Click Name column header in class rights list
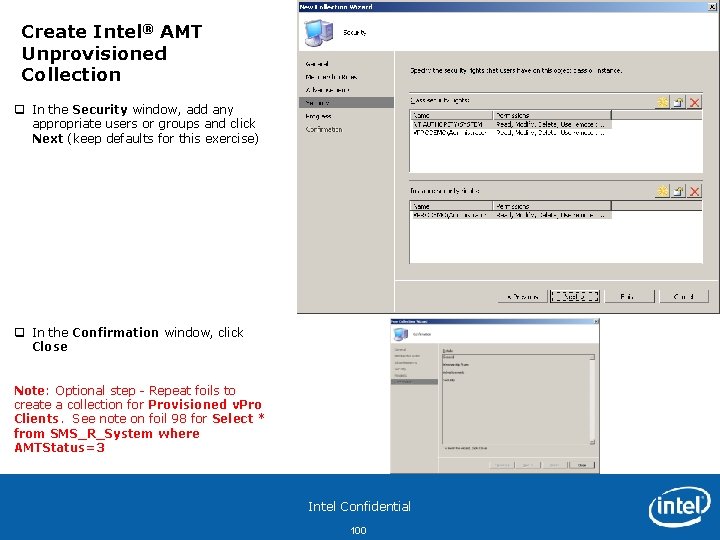Viewport: 720px width, 540px height. pyautogui.click(x=451, y=115)
